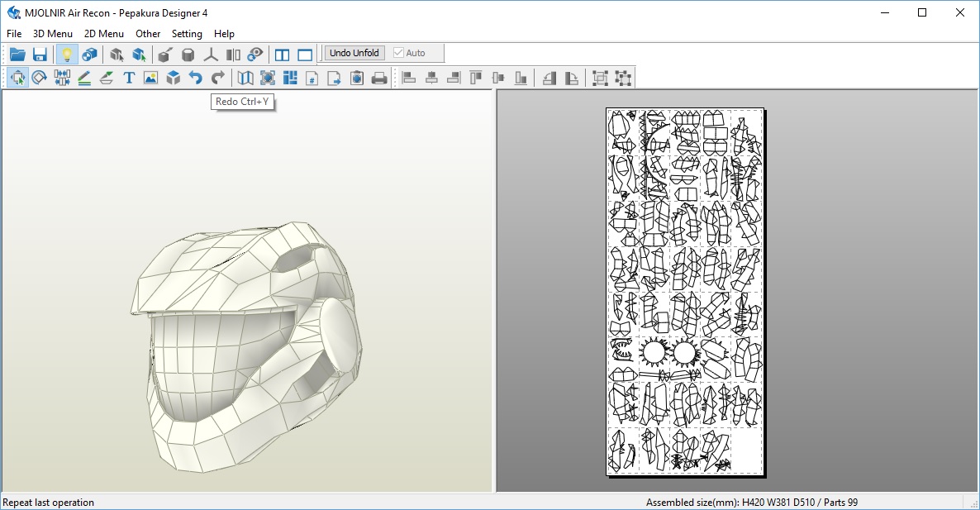Click the overlapping squares group icon
Viewport: 980px width, 510px height.
600,78
